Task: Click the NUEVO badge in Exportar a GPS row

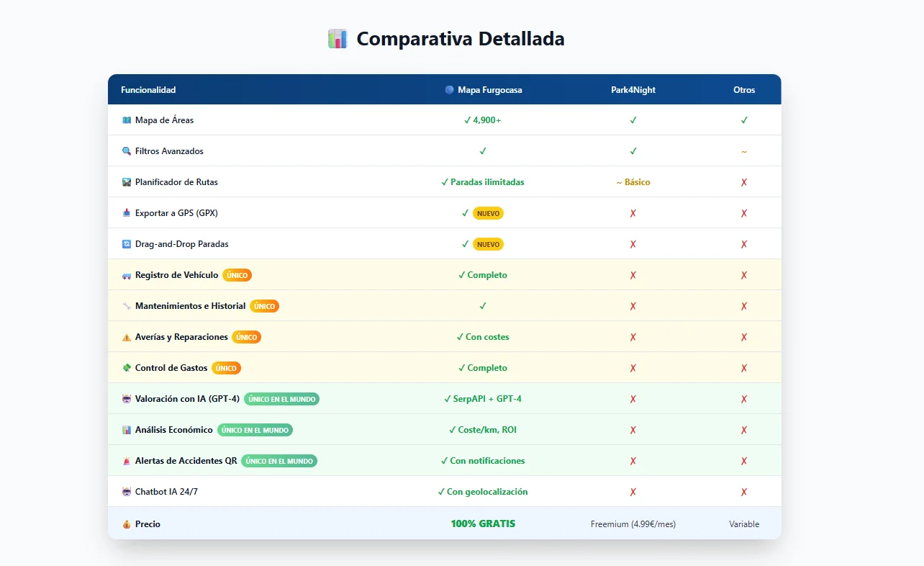Action: (488, 213)
